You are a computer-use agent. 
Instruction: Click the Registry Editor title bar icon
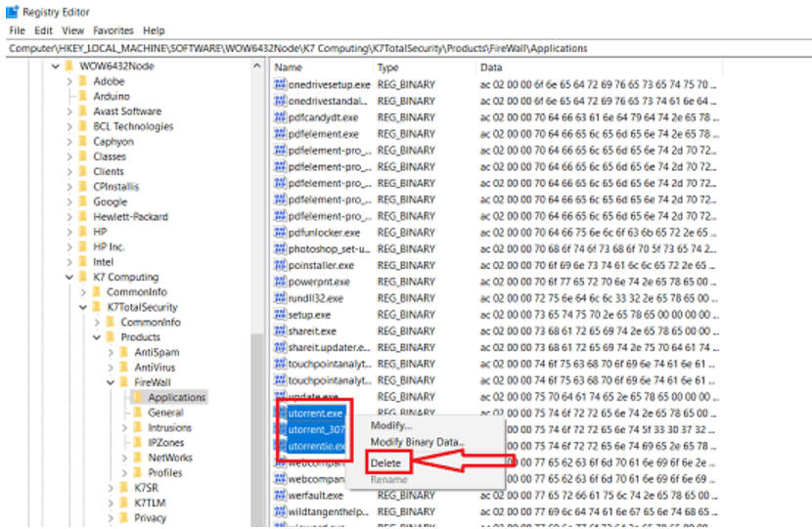point(12,12)
